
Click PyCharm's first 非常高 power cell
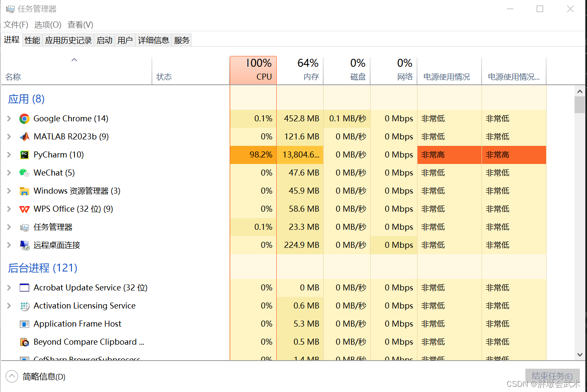(x=449, y=155)
